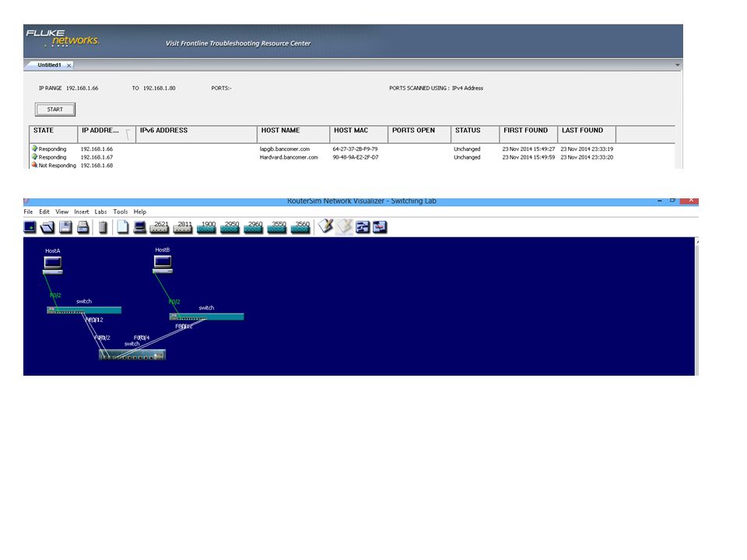Expand the tab list dropdown arrow
Viewport: 747px width, 560px height.
(x=678, y=65)
